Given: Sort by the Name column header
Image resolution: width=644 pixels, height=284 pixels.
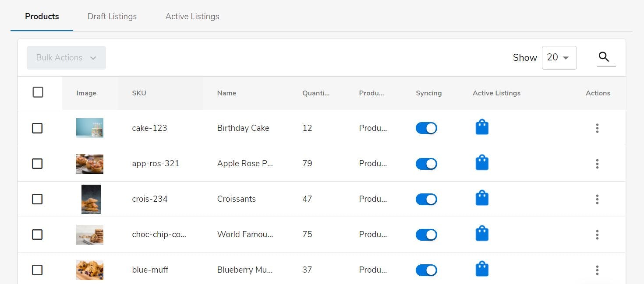Looking at the screenshot, I should (x=226, y=93).
